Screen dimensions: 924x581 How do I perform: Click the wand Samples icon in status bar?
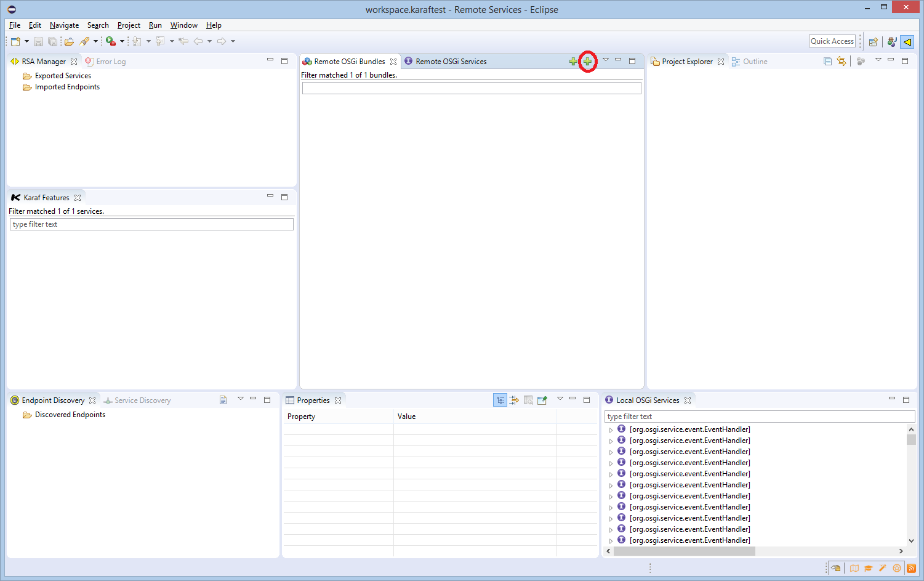tap(882, 568)
